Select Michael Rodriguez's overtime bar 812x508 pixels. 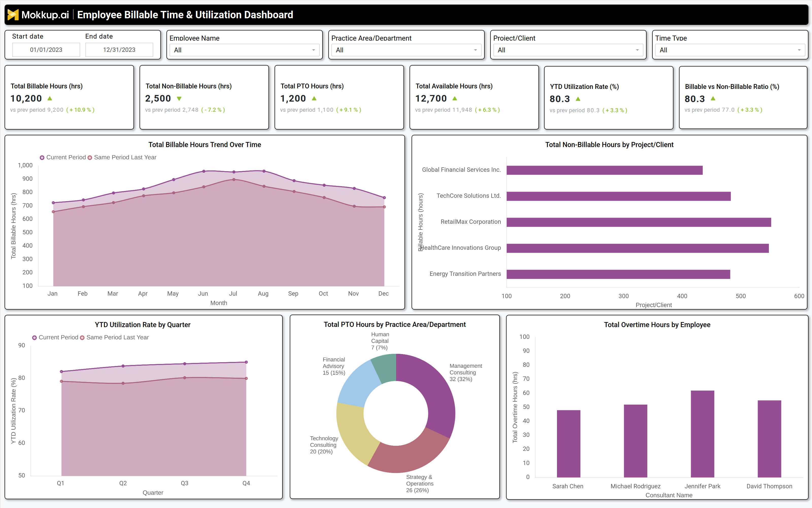coord(635,441)
